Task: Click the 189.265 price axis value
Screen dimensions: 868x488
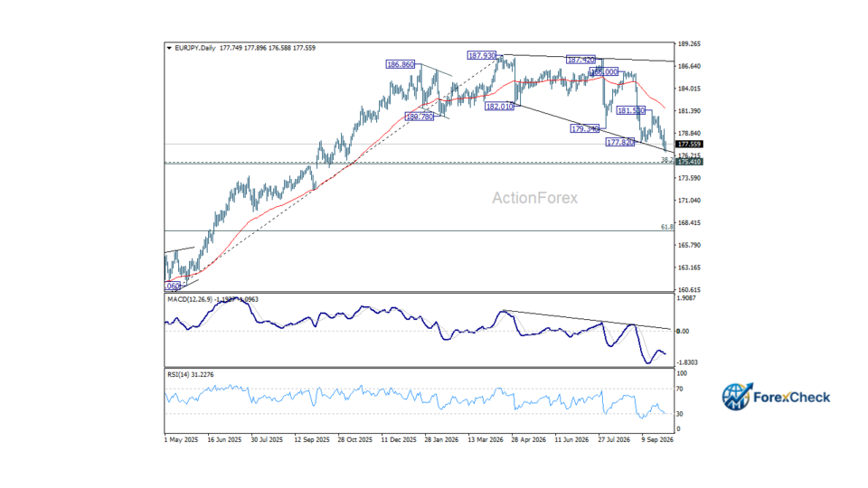Action: [689, 43]
